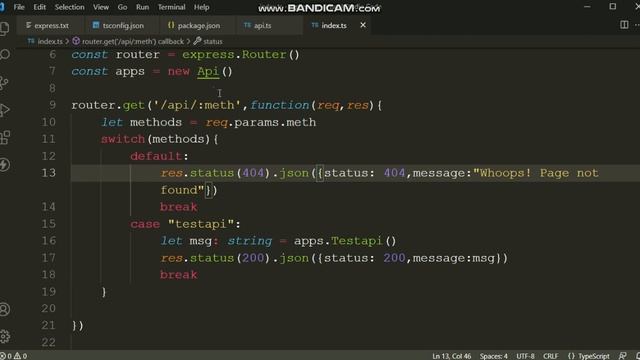Open Source Control view in activity bar
This screenshot has width=640, height=360.
click(x=4, y=82)
